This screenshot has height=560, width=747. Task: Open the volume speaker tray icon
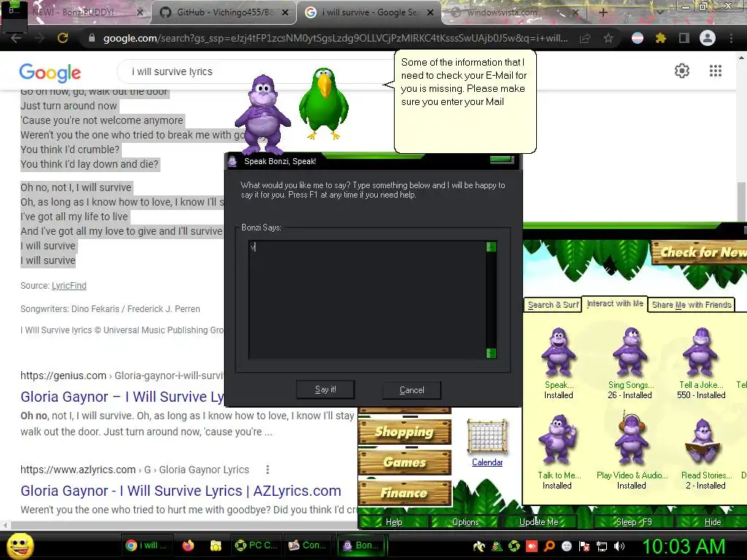[x=619, y=546]
